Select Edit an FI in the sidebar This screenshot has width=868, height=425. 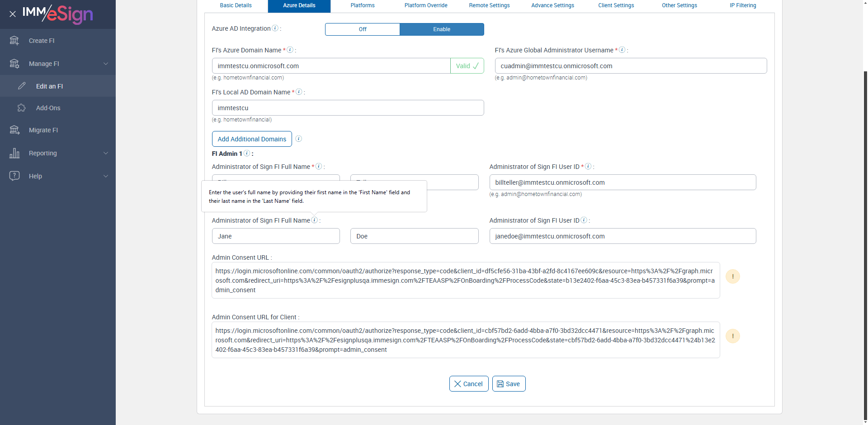(58, 86)
